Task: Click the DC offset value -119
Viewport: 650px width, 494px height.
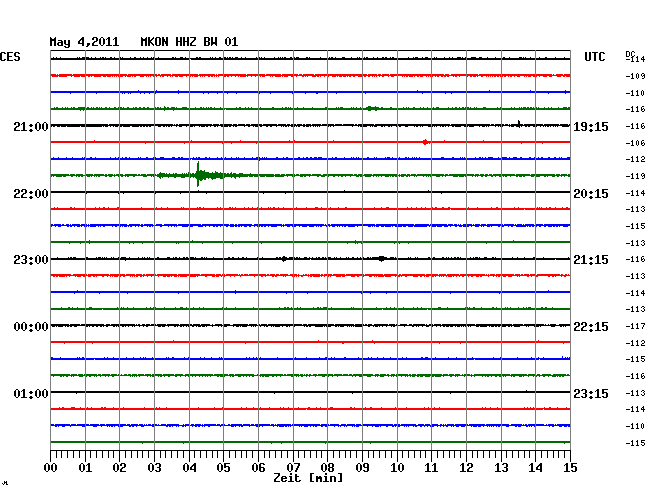Action: click(x=635, y=176)
